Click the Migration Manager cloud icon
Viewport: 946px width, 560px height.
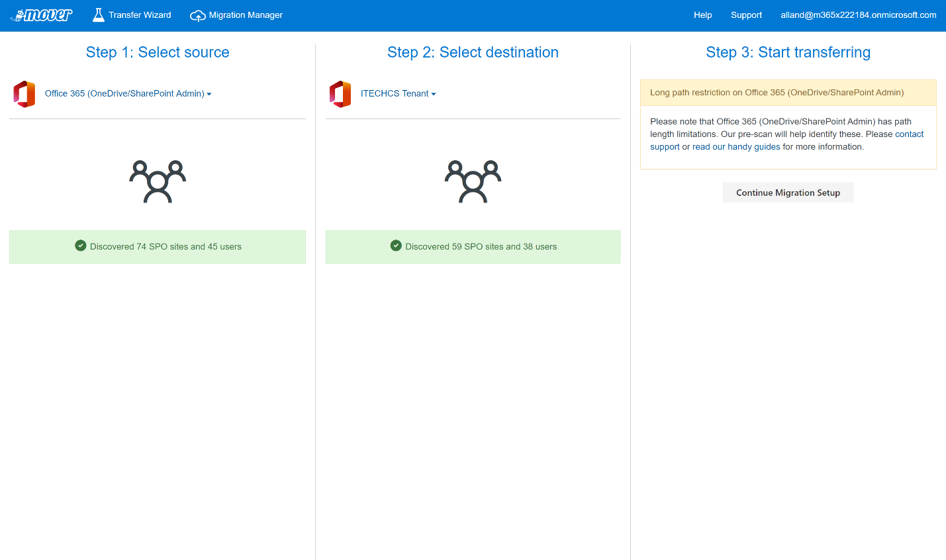point(197,16)
